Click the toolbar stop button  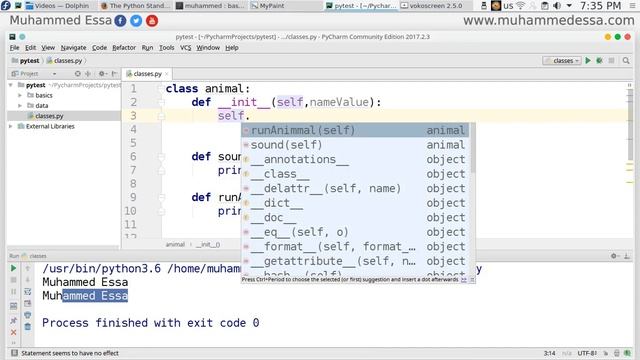click(611, 60)
